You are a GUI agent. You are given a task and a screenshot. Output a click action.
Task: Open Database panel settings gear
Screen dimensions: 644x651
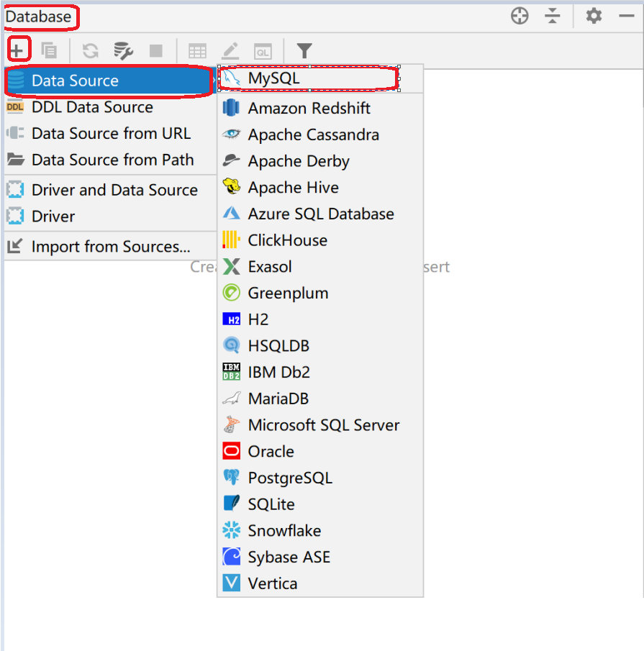594,17
